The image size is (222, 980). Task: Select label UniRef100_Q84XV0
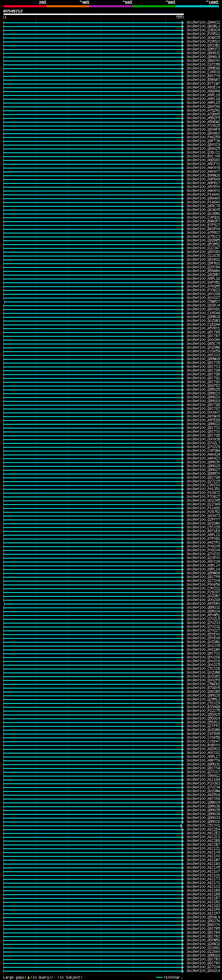click(203, 60)
